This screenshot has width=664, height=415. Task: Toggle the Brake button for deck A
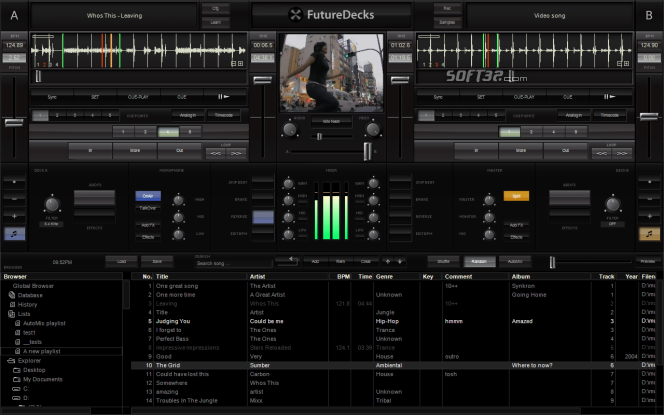[263, 199]
